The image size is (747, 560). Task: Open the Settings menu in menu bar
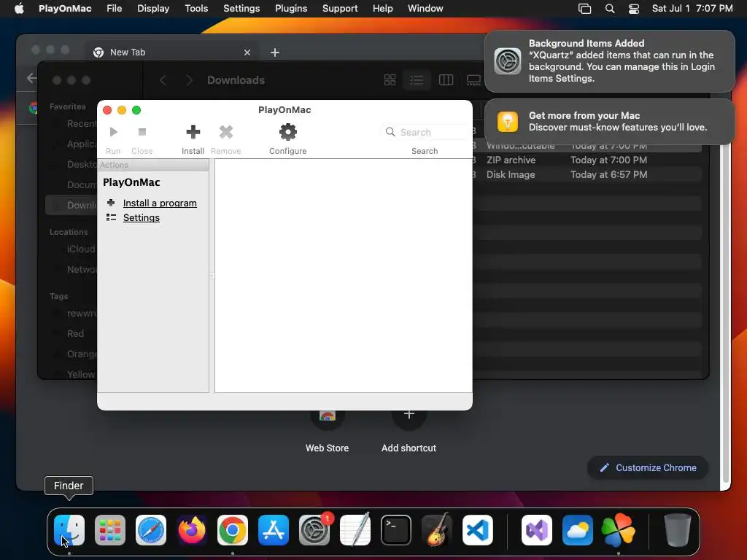pyautogui.click(x=241, y=9)
